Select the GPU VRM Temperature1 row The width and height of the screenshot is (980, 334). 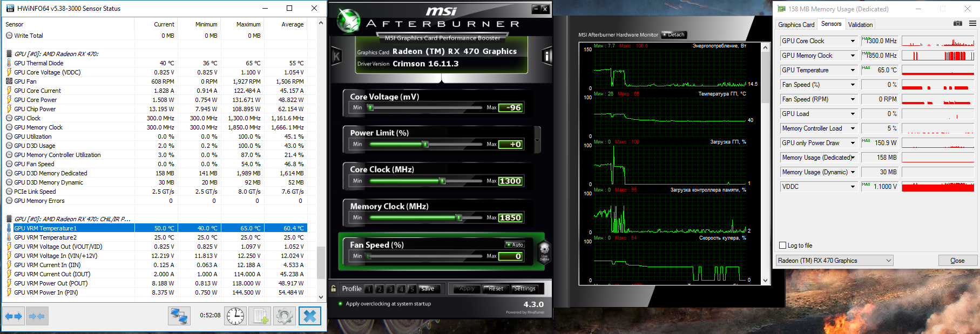[x=156, y=228]
